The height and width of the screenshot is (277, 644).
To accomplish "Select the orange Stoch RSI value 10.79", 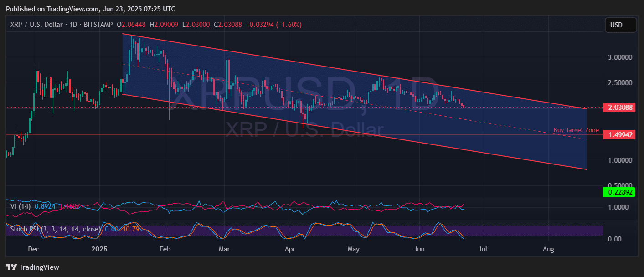I will coord(133,229).
